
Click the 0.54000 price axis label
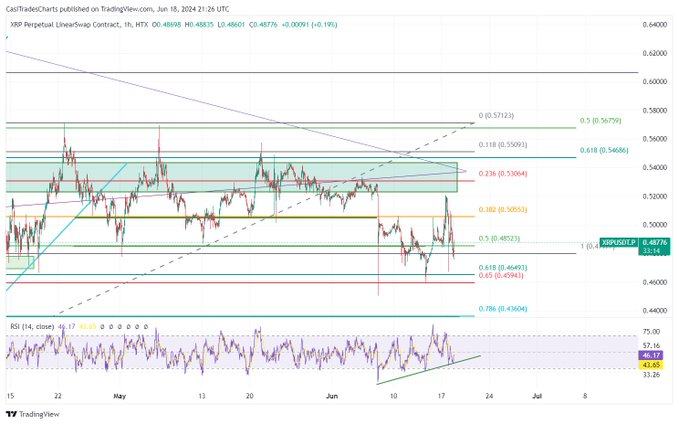[655, 168]
